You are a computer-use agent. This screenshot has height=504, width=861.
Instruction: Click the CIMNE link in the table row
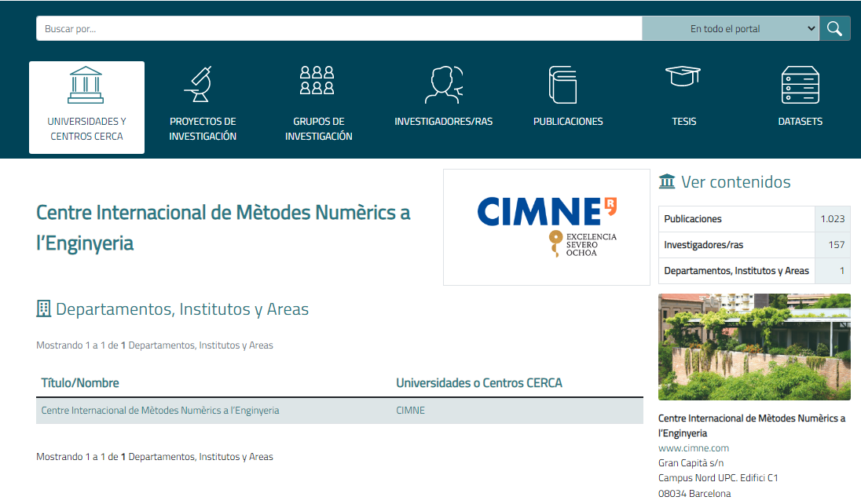[410, 411]
